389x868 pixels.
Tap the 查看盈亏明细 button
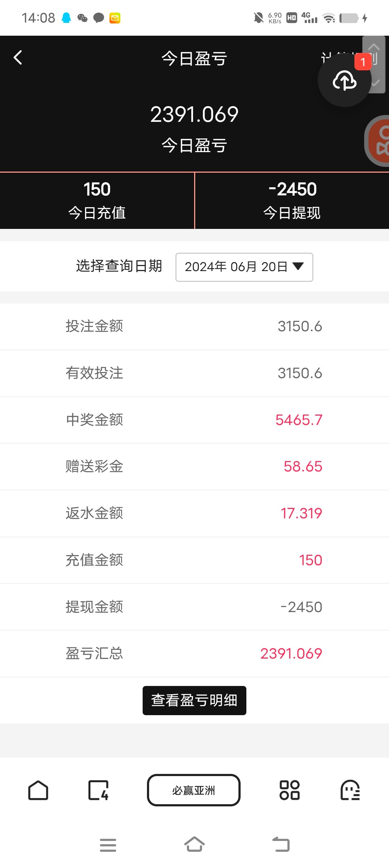194,700
